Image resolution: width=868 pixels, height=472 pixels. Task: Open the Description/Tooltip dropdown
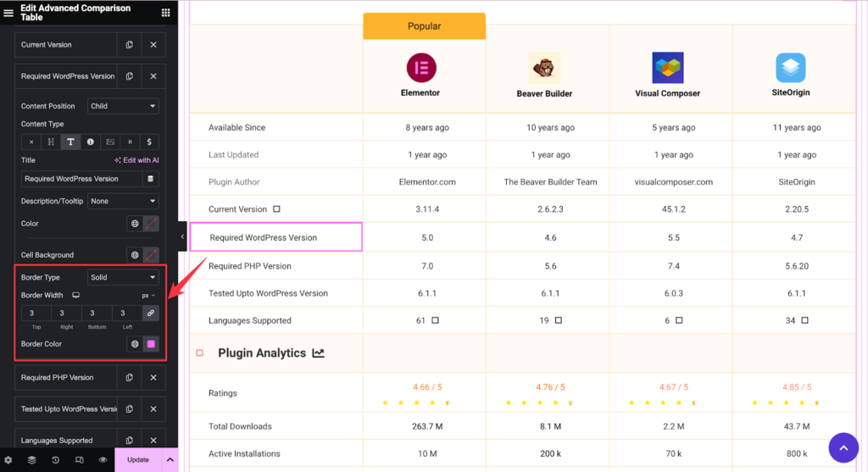(x=123, y=202)
